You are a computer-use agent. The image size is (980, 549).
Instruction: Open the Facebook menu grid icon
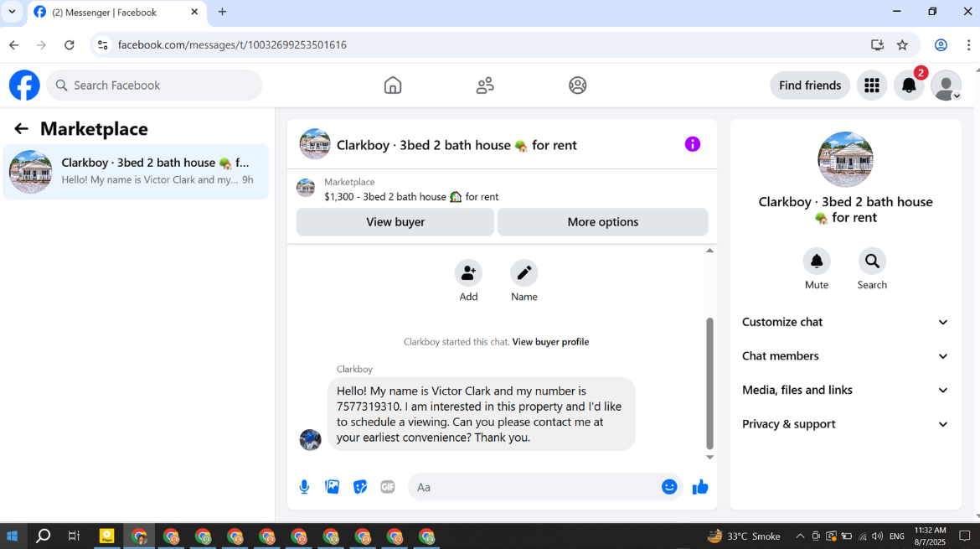(872, 85)
